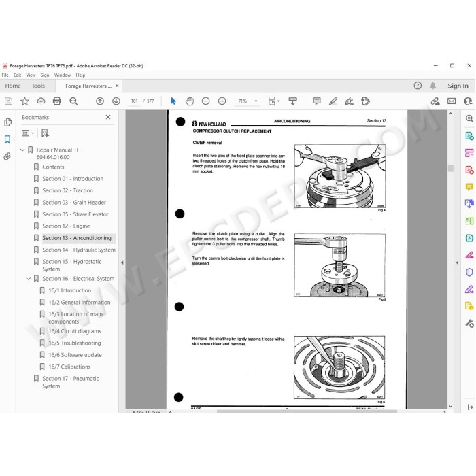Collapse the Repair Manual TF bookmark
The height and width of the screenshot is (476, 476).
[22, 150]
